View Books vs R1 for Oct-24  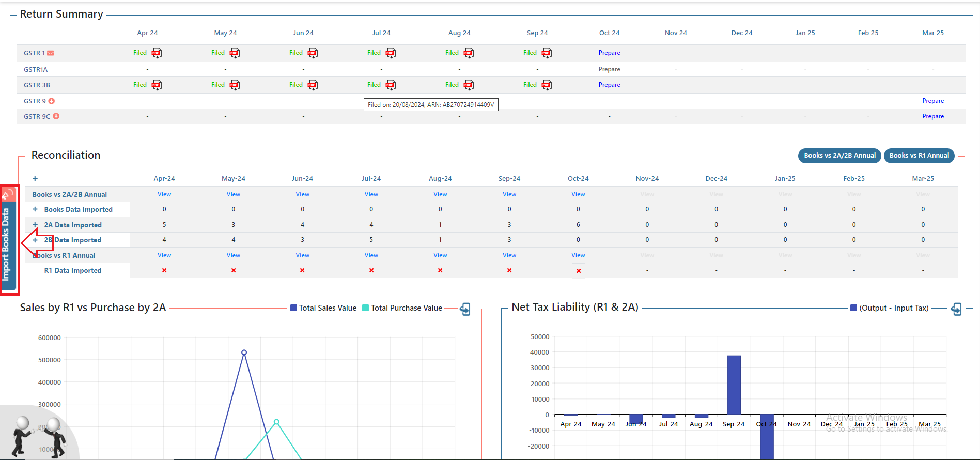(578, 255)
